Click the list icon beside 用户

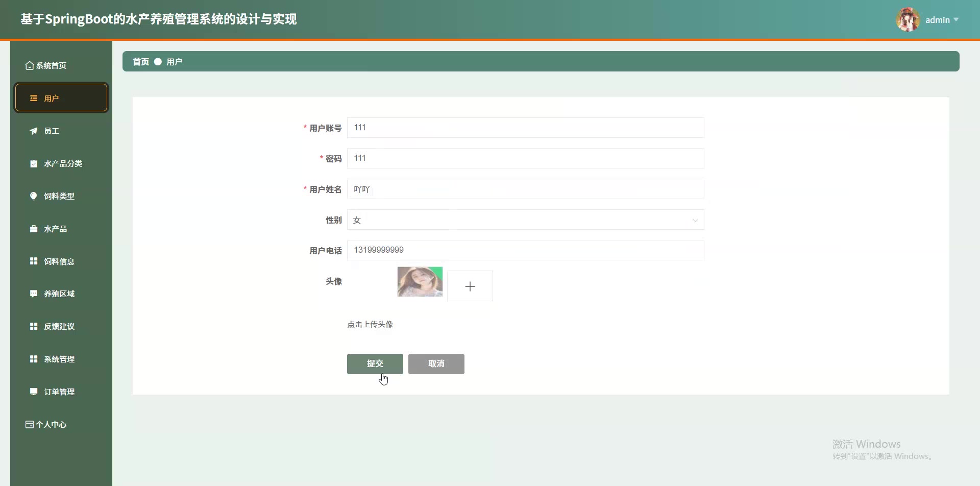coord(34,98)
